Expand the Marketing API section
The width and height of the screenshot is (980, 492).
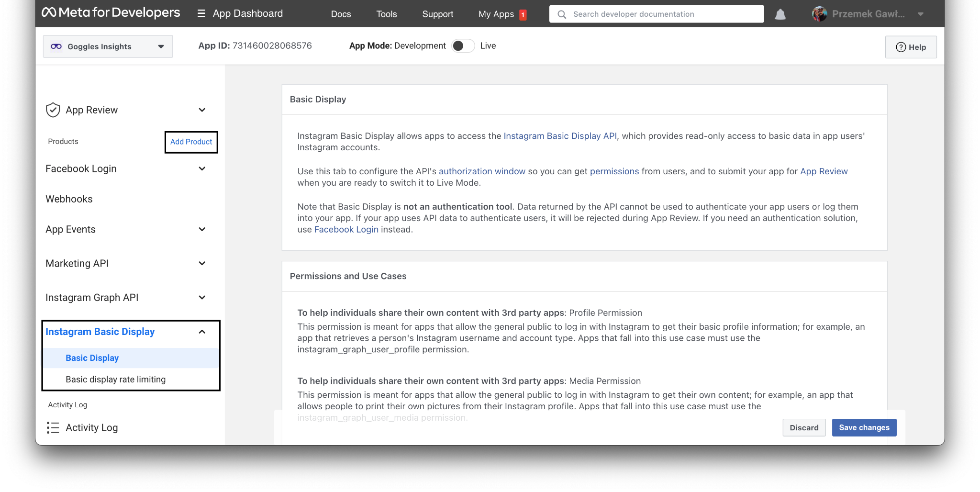coord(202,264)
